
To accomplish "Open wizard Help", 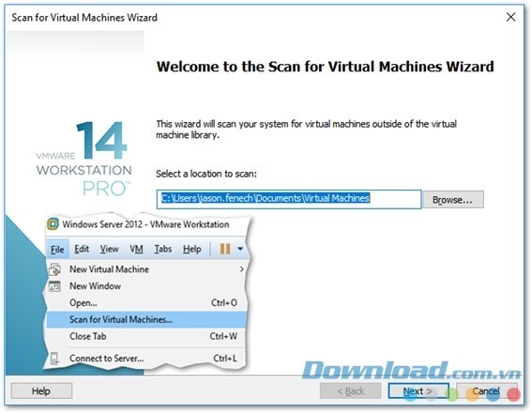I will (x=41, y=390).
